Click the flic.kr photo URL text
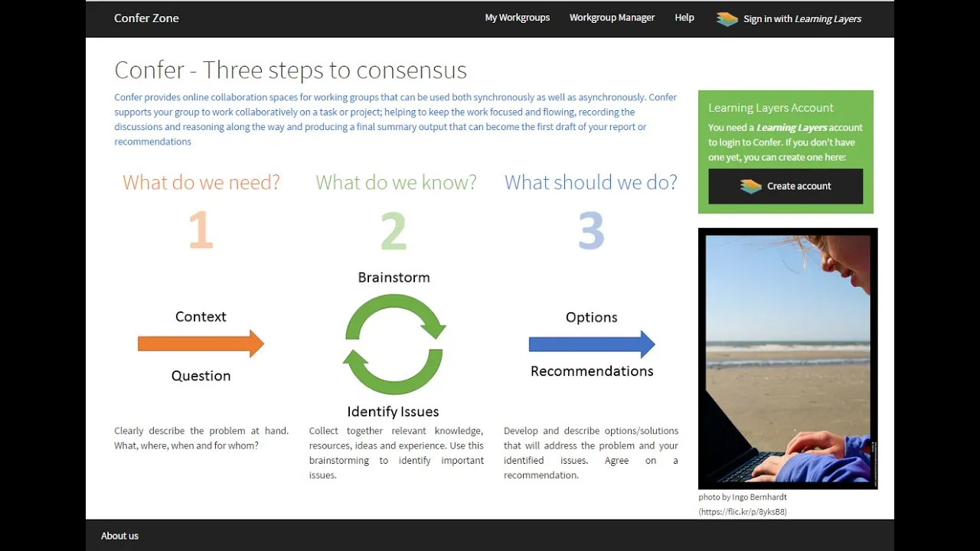The image size is (980, 551). pos(743,511)
